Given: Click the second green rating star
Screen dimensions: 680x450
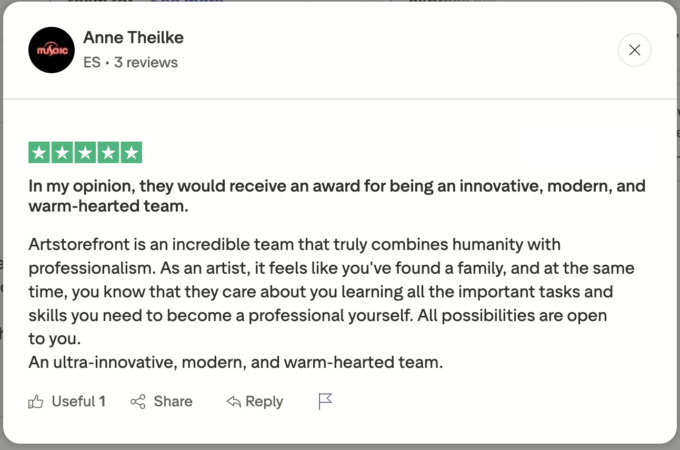Looking at the screenshot, I should [62, 153].
